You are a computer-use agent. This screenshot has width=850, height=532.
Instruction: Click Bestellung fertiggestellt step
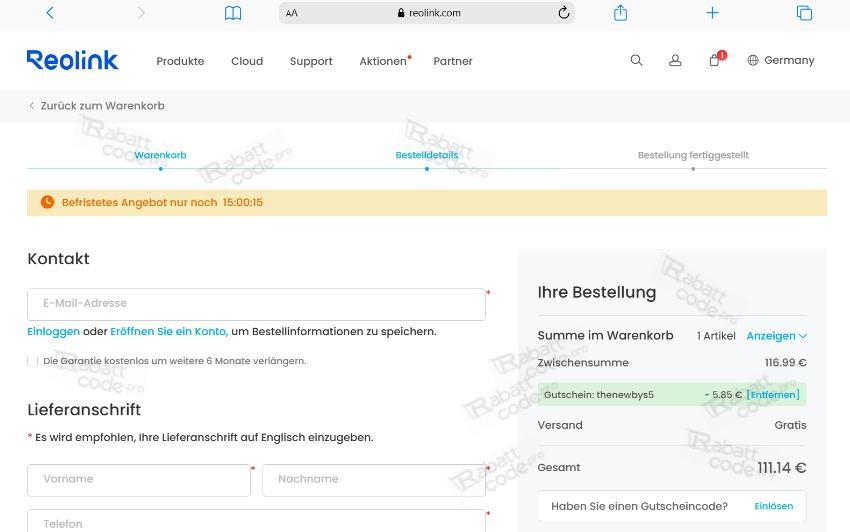693,155
